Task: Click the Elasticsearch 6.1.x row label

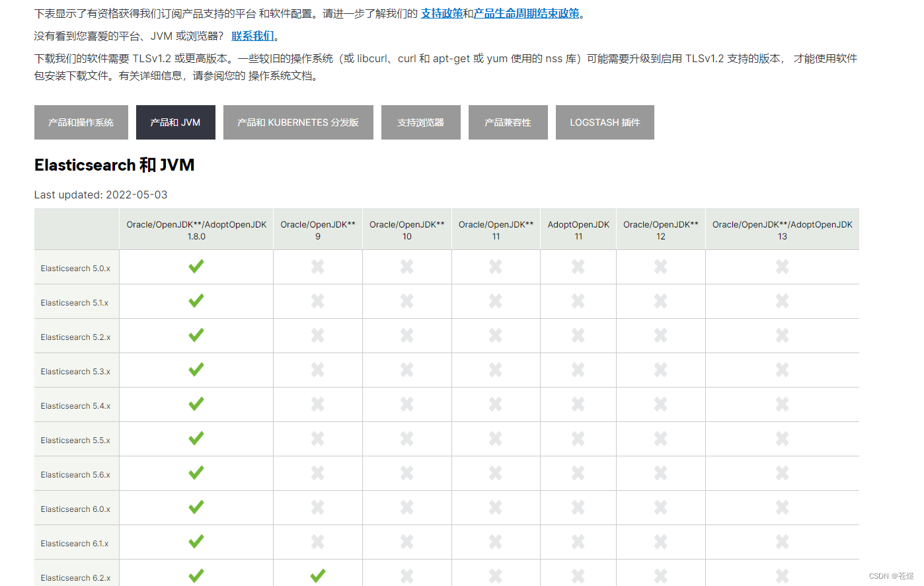Action: coord(75,544)
